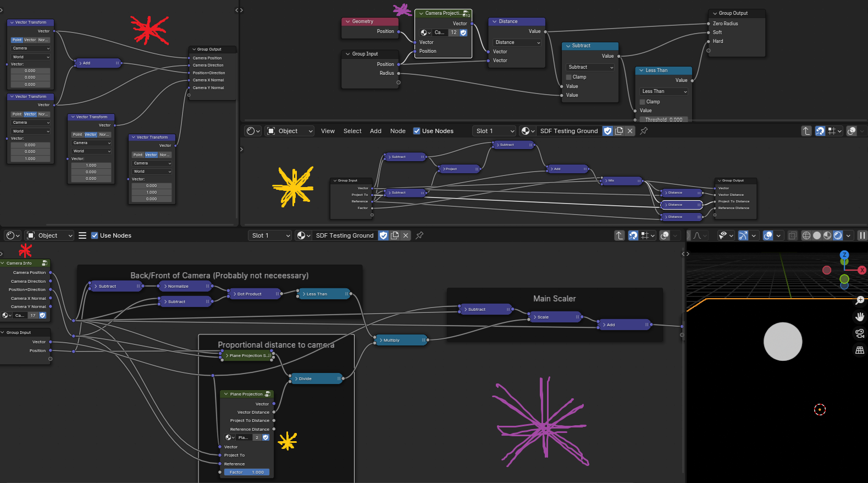Viewport: 868px width, 483px height.
Task: Browse node groups on Plane Projection node
Action: pos(230,437)
